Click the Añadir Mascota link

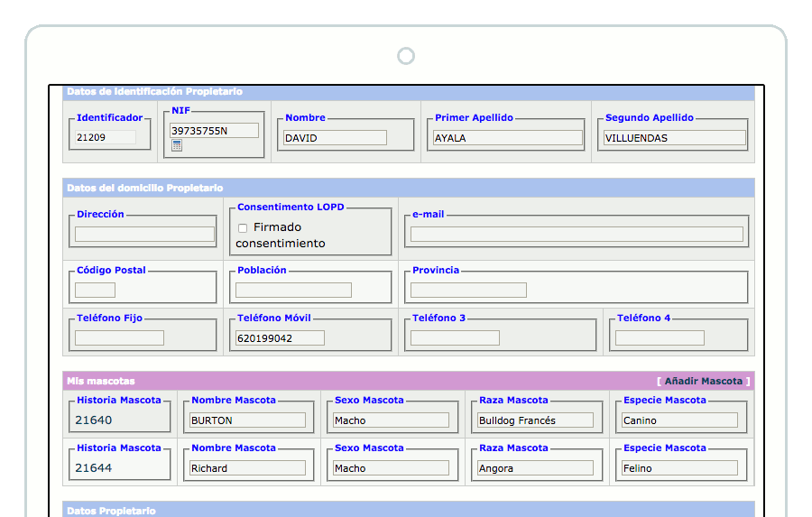703,381
